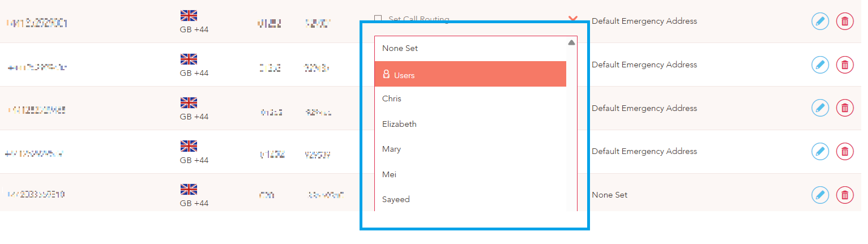
Task: Click edit pencil icon in second row
Action: click(x=820, y=65)
